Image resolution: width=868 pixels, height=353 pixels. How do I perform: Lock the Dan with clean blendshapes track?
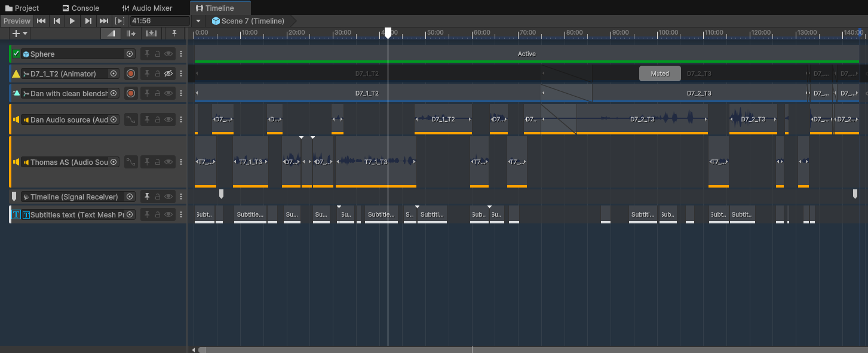(x=158, y=93)
